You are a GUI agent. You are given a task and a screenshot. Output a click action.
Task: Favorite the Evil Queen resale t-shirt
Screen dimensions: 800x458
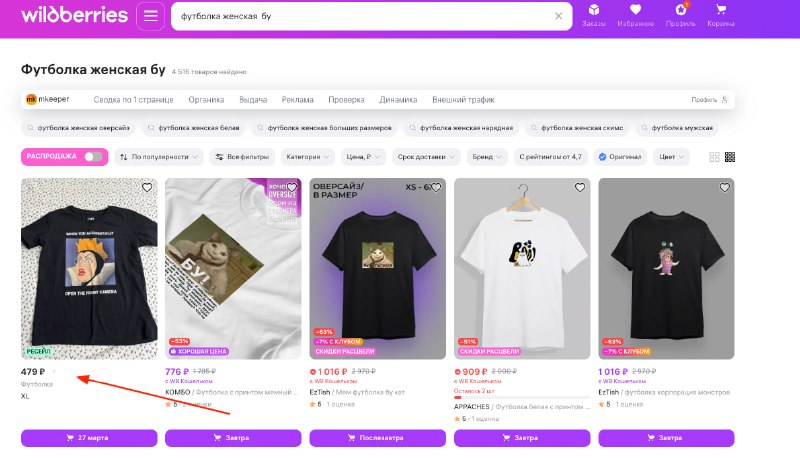pos(147,188)
